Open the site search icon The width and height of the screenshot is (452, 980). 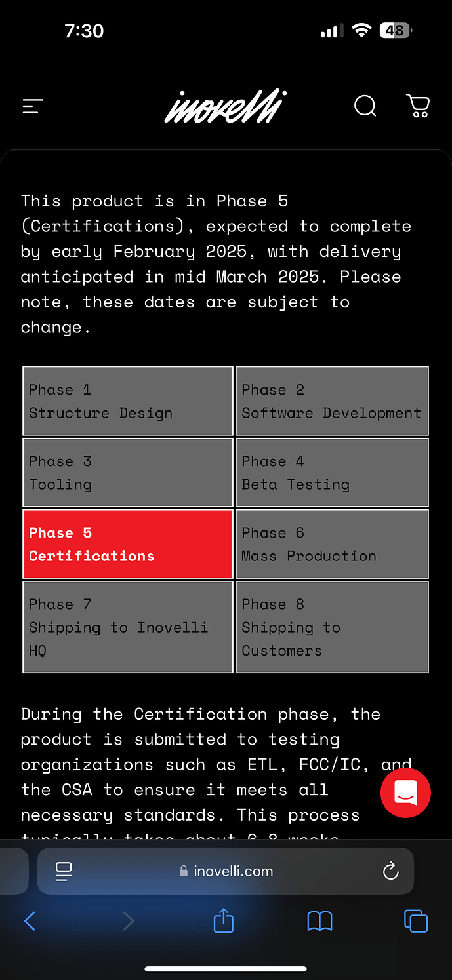point(365,106)
